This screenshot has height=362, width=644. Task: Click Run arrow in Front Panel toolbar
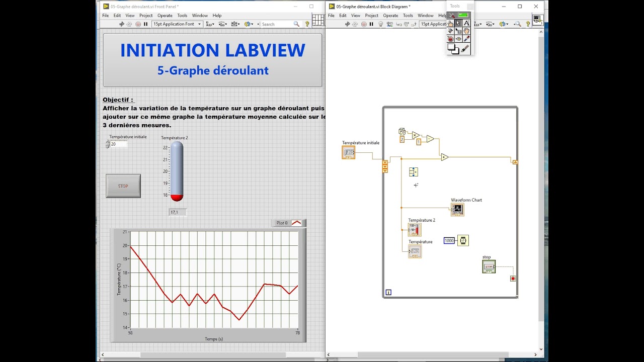tap(122, 24)
